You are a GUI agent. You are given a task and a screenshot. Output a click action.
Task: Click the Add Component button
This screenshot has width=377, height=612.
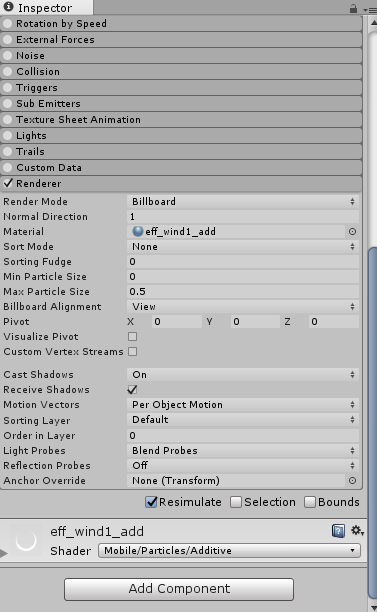pyautogui.click(x=179, y=589)
